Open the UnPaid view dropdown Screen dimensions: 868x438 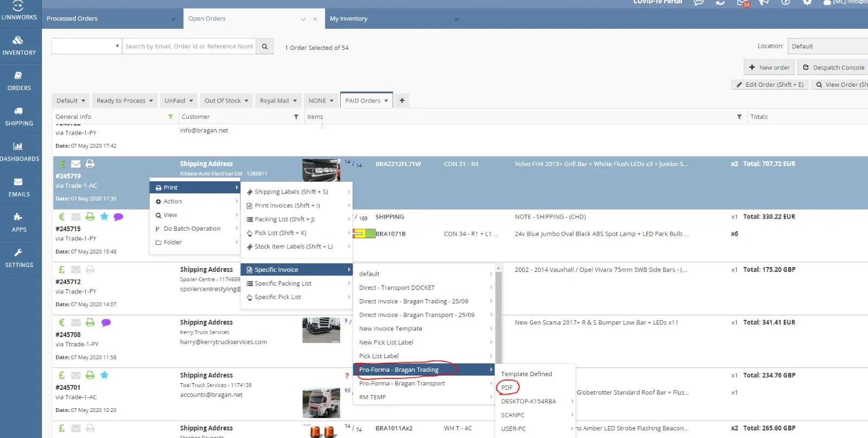179,100
